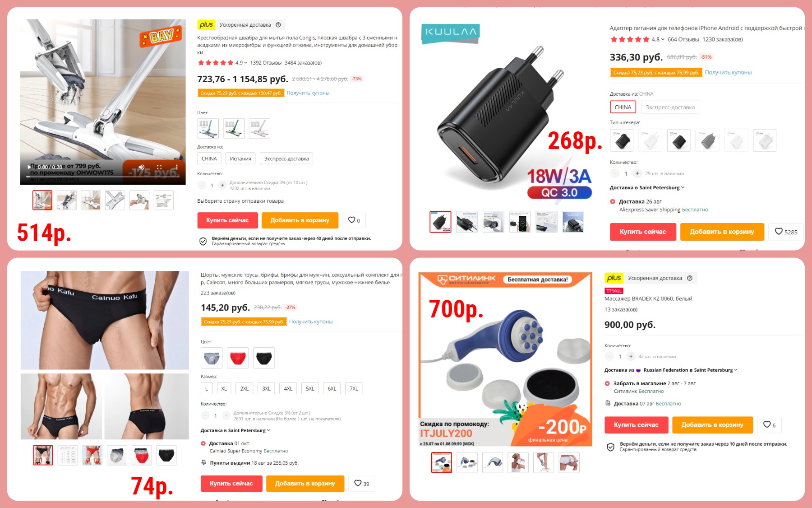Open fullscreen on the mop video

[159, 167]
